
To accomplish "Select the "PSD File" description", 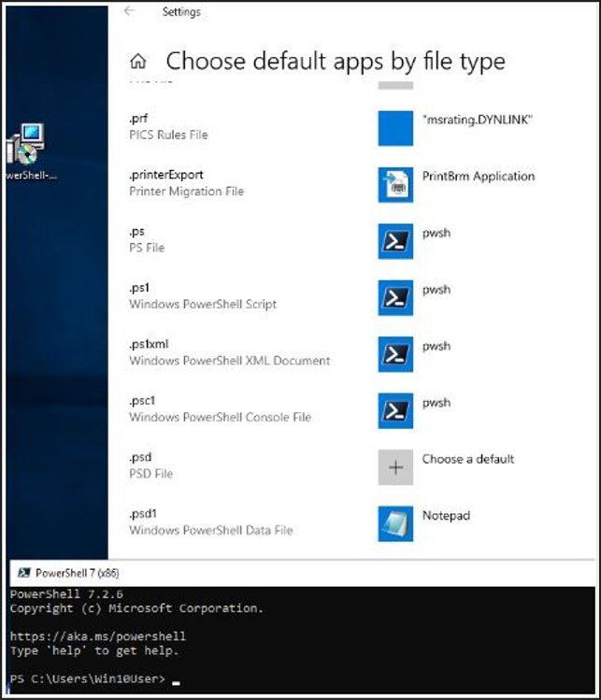I will coord(150,474).
